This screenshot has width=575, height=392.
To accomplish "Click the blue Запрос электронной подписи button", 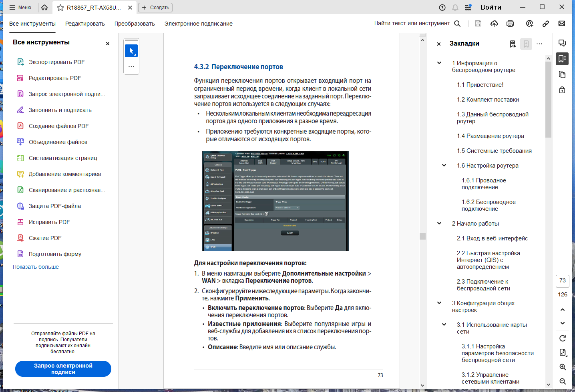I will (63, 369).
